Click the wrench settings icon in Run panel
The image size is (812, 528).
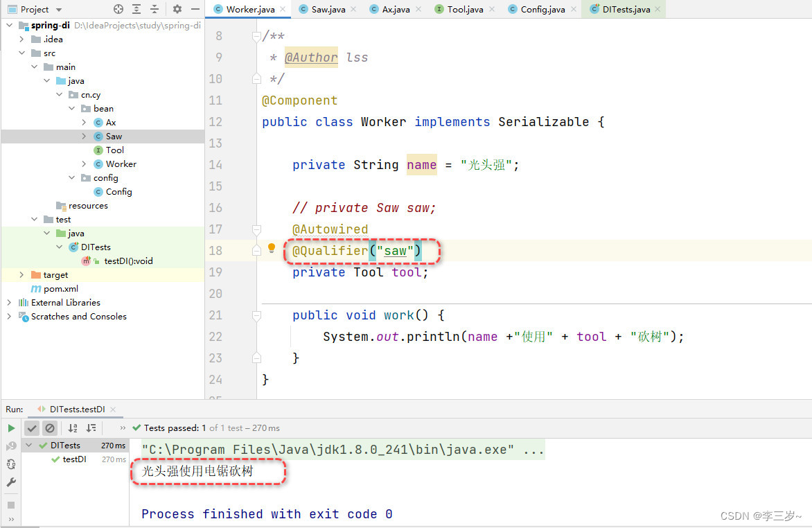point(11,482)
